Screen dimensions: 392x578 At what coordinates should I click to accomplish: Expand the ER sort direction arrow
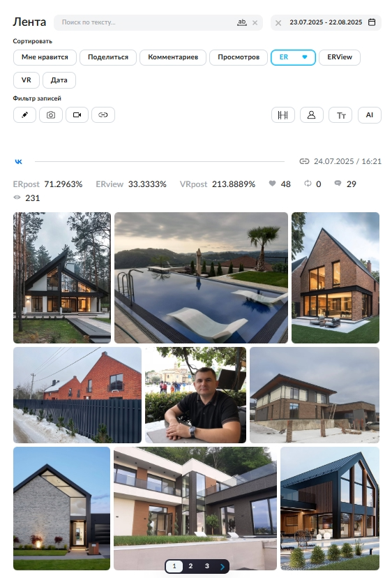[305, 57]
